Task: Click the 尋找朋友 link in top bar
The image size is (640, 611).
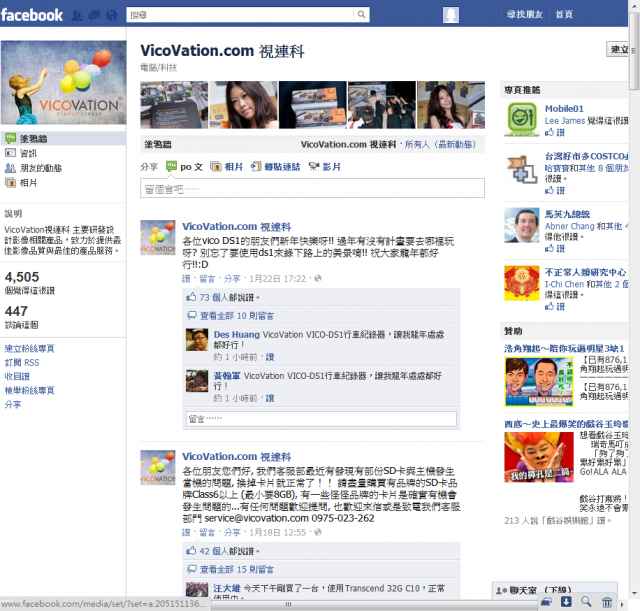Action: click(x=525, y=15)
